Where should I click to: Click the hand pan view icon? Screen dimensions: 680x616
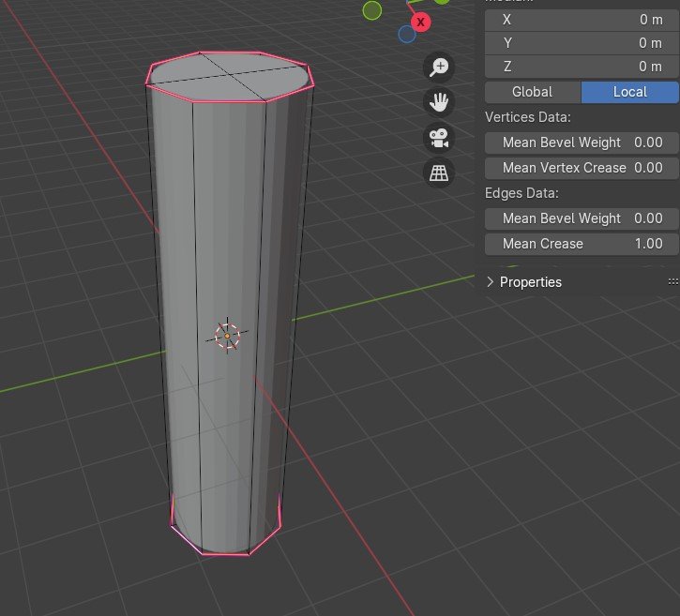(439, 101)
